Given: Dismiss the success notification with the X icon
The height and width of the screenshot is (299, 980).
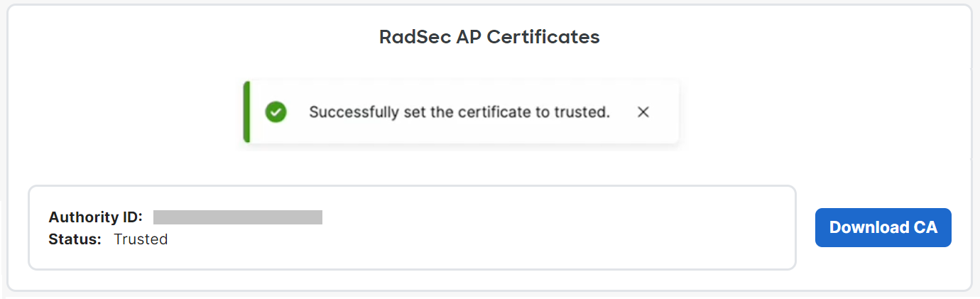Looking at the screenshot, I should pyautogui.click(x=643, y=112).
